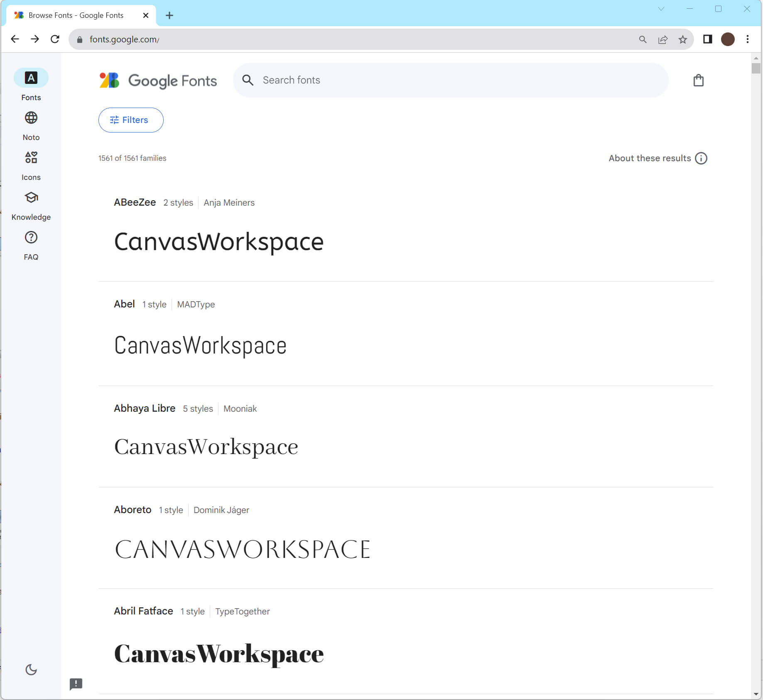Close the Browse Fonts tab

tap(146, 15)
